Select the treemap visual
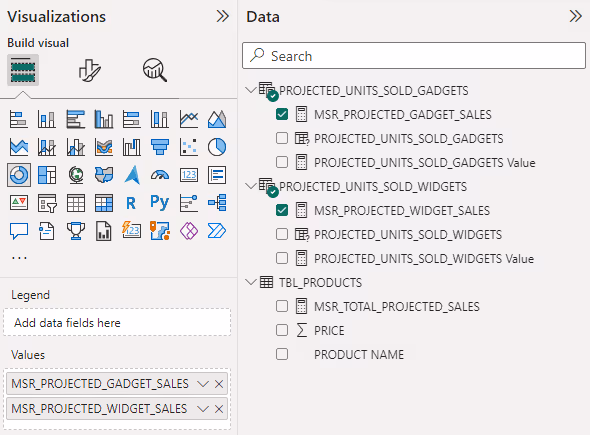The height and width of the screenshot is (435, 590). click(47, 175)
